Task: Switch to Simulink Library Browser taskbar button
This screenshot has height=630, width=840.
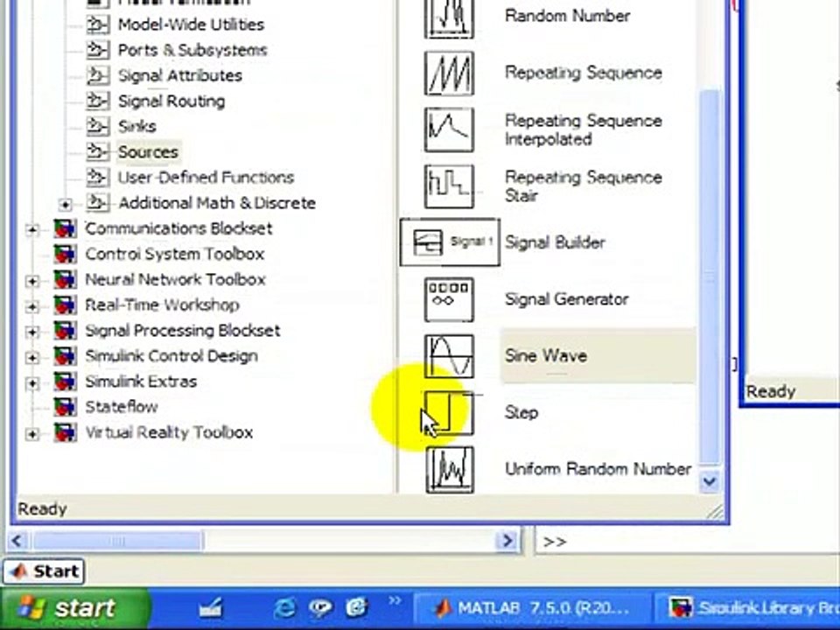Action: pyautogui.click(x=750, y=609)
